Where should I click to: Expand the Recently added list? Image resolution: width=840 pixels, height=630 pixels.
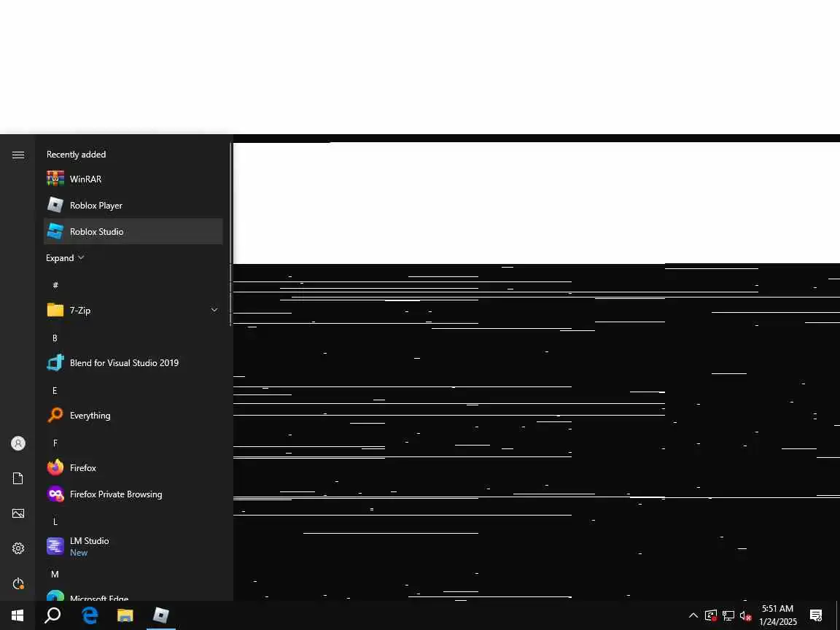click(x=65, y=257)
